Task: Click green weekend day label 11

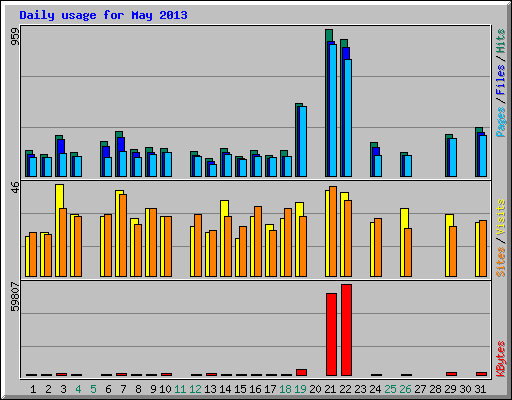Action: (x=180, y=389)
